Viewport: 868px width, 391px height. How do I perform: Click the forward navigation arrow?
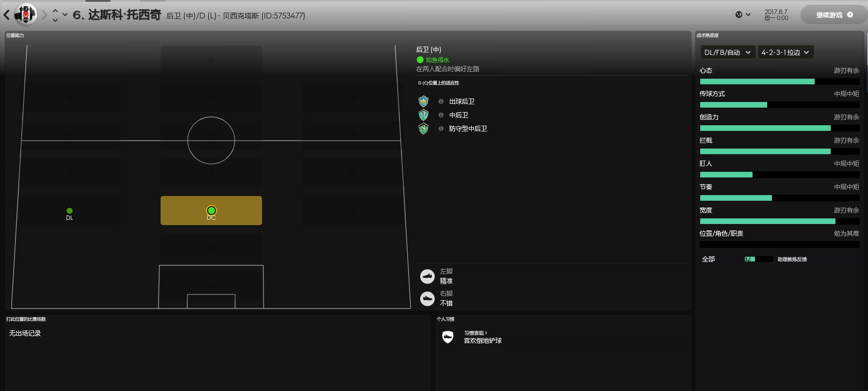[x=45, y=15]
